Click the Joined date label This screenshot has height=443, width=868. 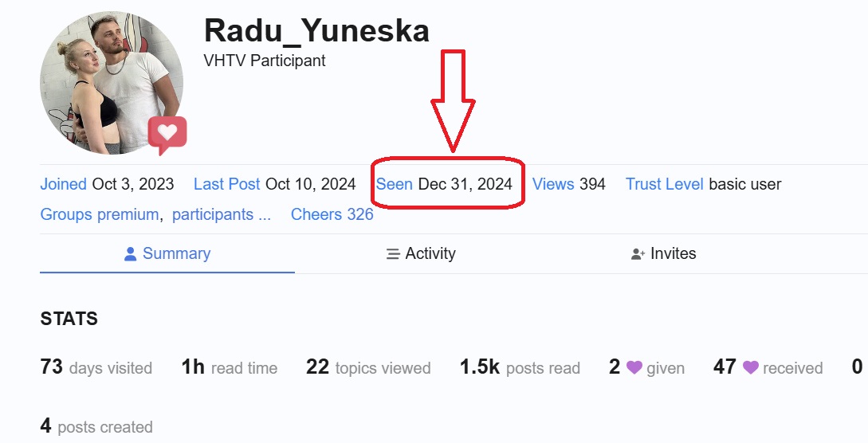(63, 184)
